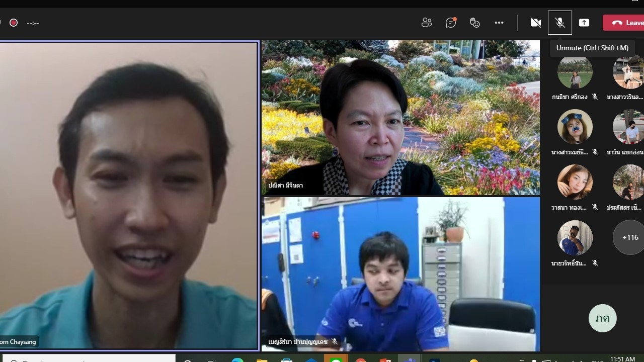Viewport: 644px width, 362px height.
Task: Leave the meeting
Action: pyautogui.click(x=624, y=23)
